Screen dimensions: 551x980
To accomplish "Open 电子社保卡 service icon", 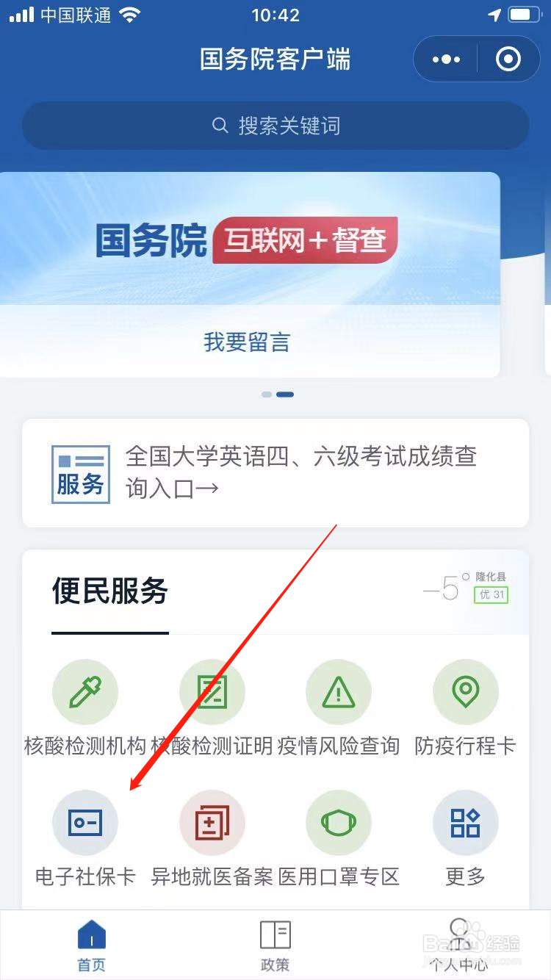I will [85, 823].
